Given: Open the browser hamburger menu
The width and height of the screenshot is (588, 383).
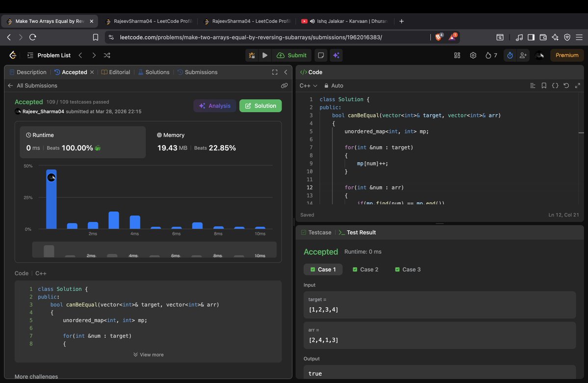Looking at the screenshot, I should [x=579, y=37].
